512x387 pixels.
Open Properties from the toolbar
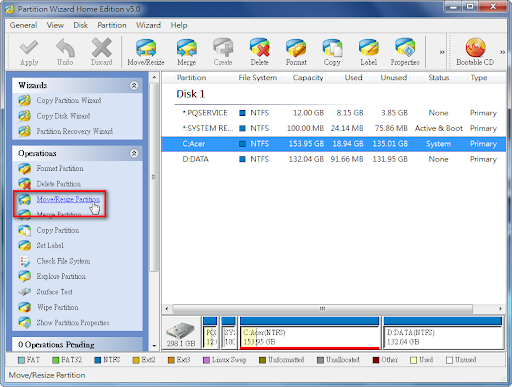click(405, 52)
